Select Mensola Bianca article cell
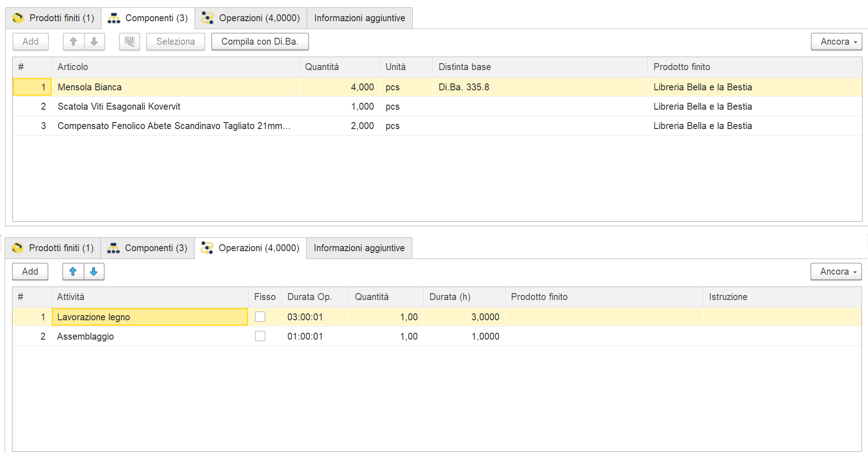This screenshot has width=868, height=453. [x=175, y=87]
